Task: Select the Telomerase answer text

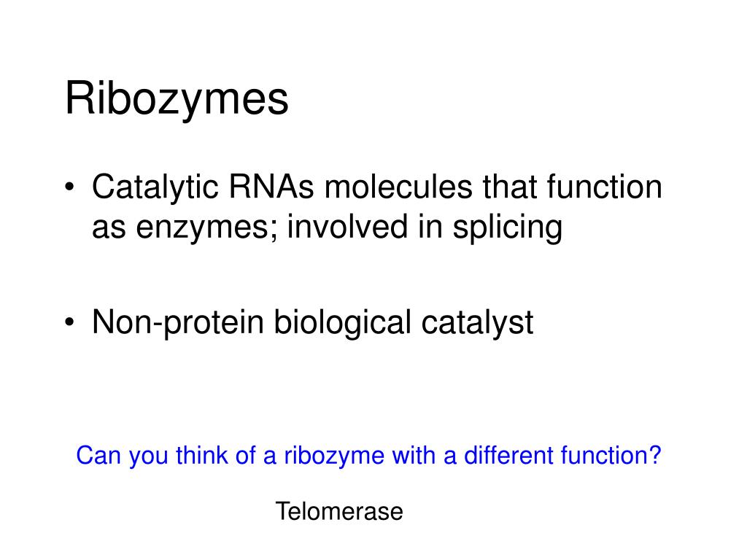Action: point(339,511)
